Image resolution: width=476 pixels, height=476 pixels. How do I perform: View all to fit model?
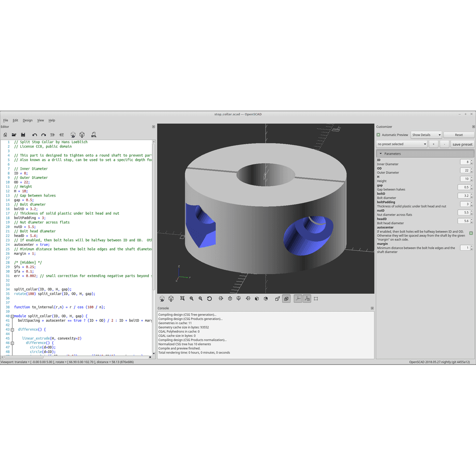point(182,299)
